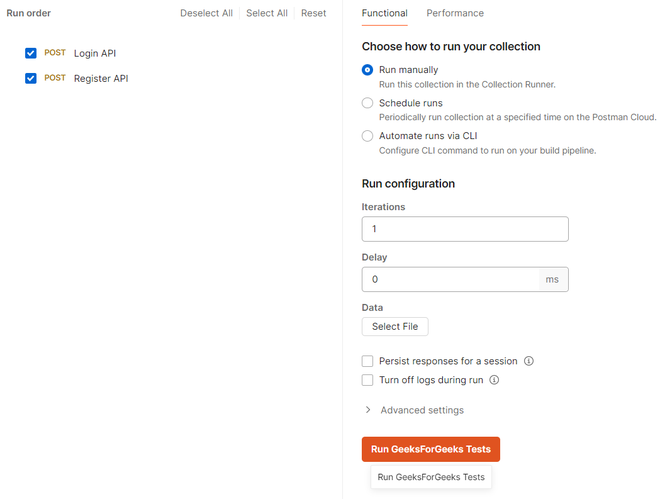Enable Persist responses for a session
Screen dimensions: 660x499
(368, 361)
